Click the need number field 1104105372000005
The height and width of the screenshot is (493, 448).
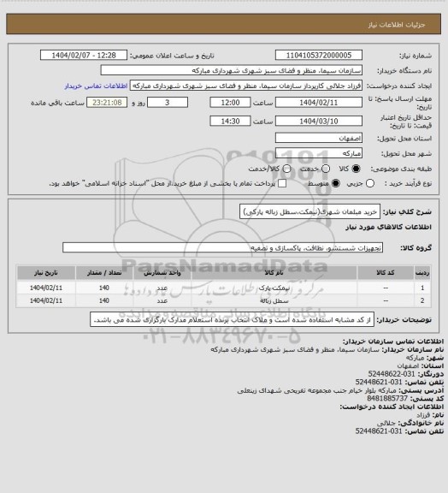[319, 56]
